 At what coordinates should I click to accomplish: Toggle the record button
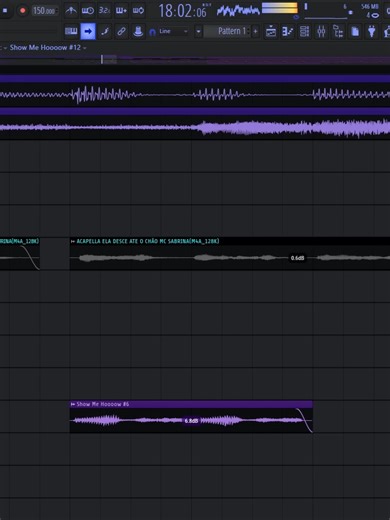pyautogui.click(x=23, y=11)
